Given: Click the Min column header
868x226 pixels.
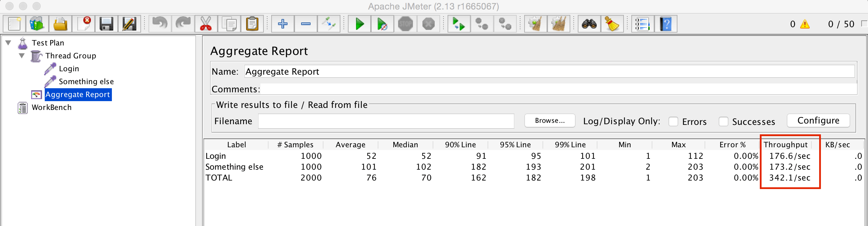Looking at the screenshot, I should pos(625,145).
